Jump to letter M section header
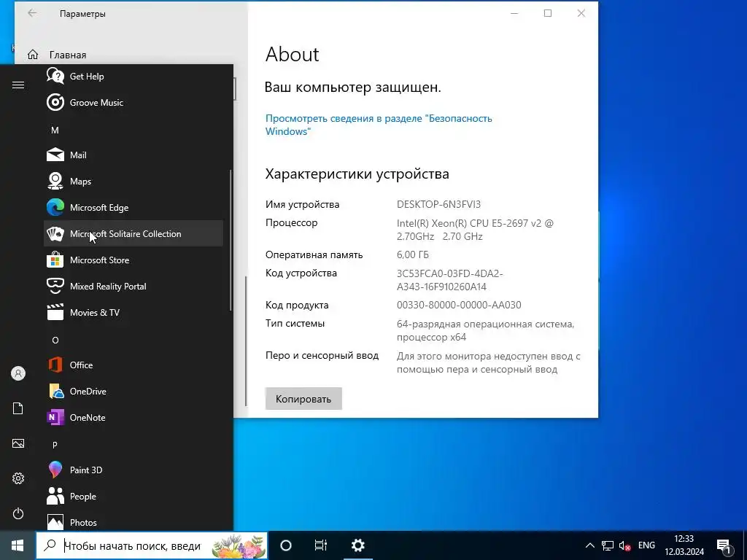747x560 pixels. (55, 130)
